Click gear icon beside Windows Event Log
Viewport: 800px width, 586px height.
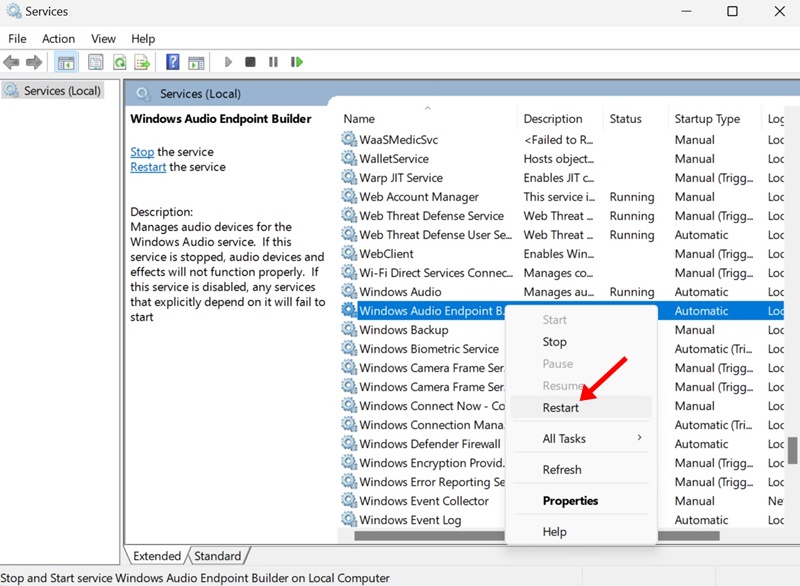pos(349,519)
